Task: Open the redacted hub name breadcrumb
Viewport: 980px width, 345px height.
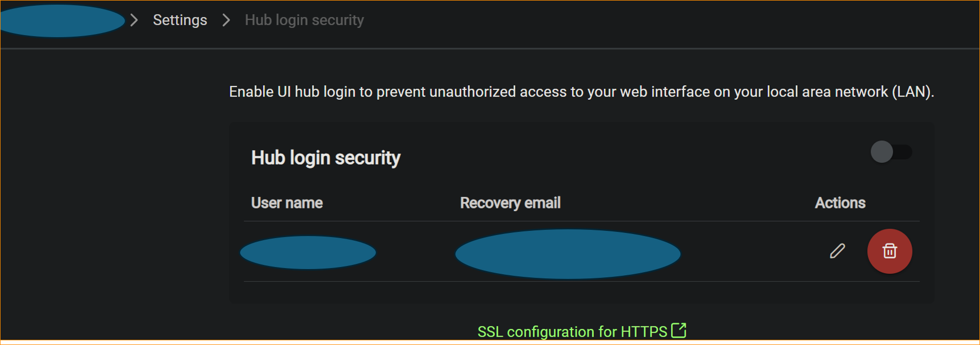Action: (x=62, y=21)
